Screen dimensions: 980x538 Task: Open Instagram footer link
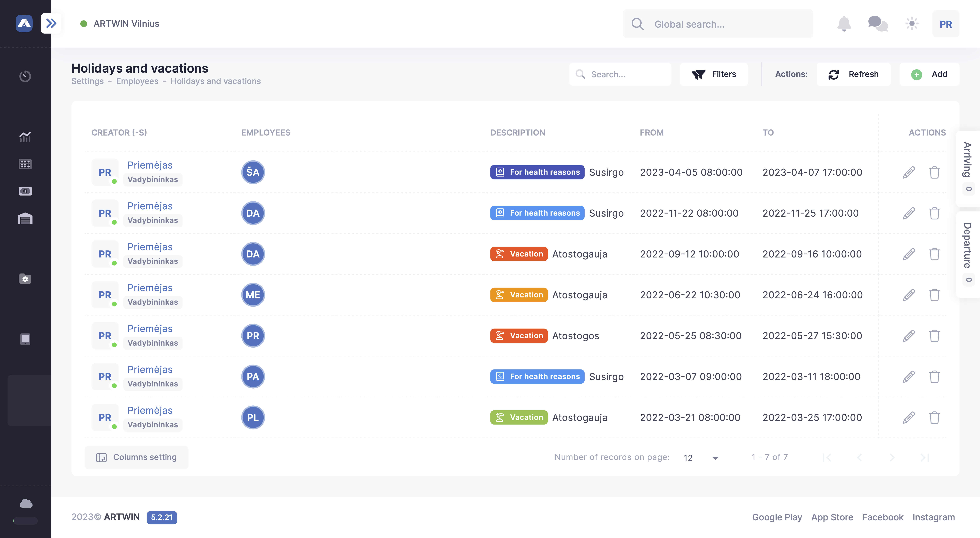[x=934, y=517]
